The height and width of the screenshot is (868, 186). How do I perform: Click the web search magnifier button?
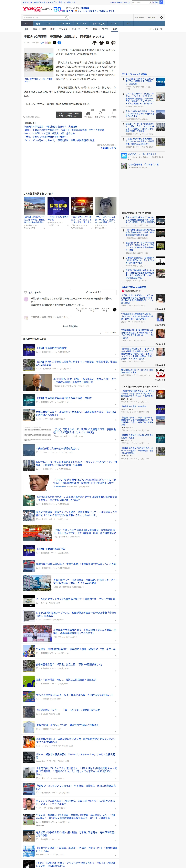tap(161, 2)
